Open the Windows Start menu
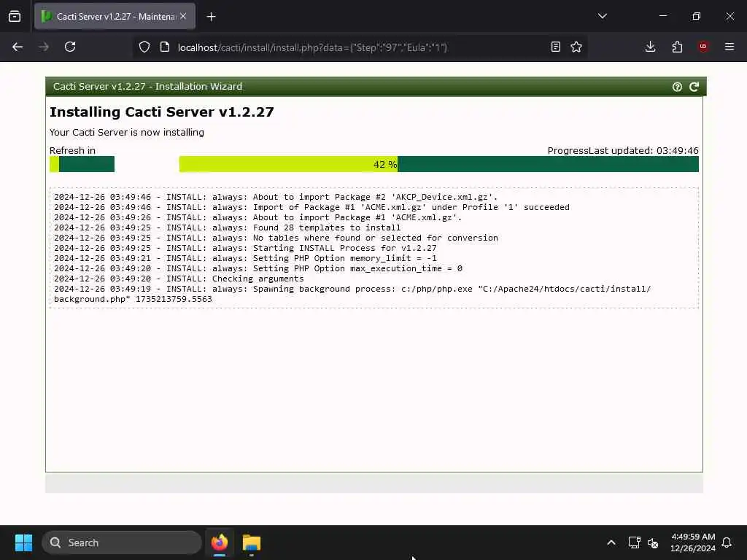The height and width of the screenshot is (560, 747). [x=23, y=542]
